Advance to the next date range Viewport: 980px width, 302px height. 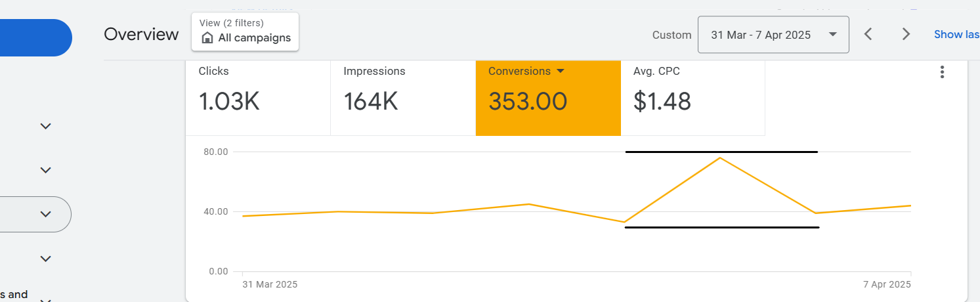pos(906,34)
